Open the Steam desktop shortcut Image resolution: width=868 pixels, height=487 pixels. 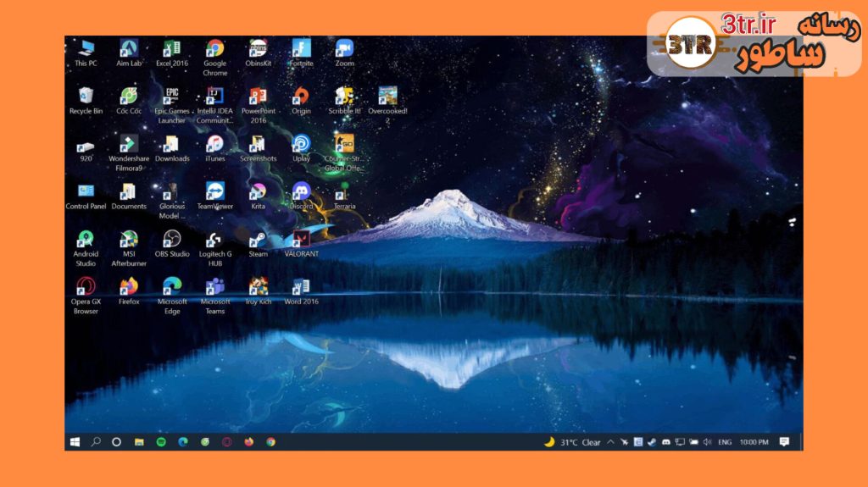258,240
